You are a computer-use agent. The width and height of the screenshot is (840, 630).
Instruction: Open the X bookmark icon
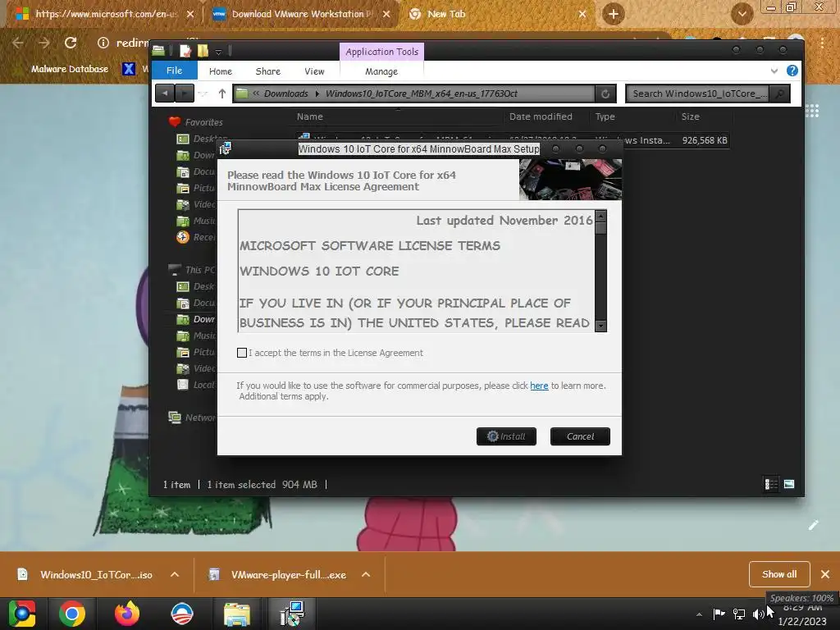tap(129, 69)
